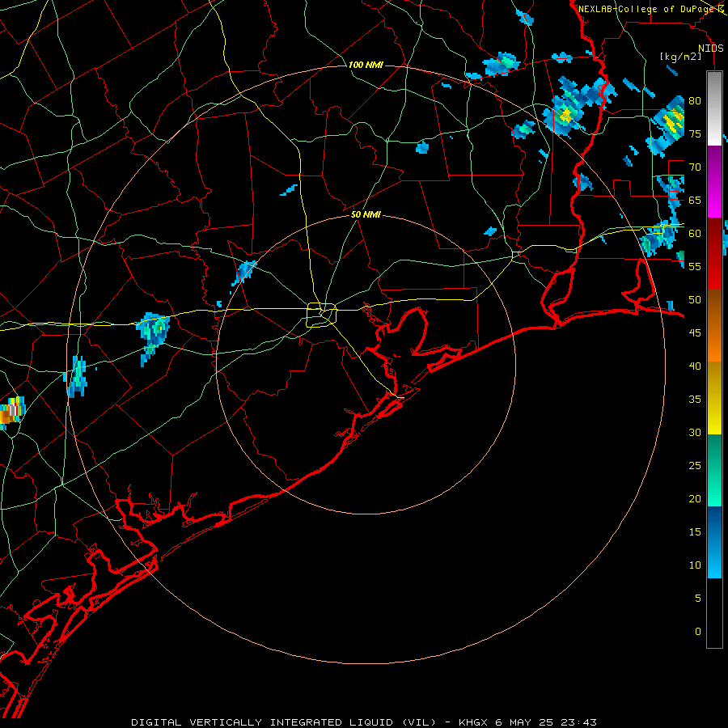728x728 pixels.
Task: Click the scale value 45
Action: [x=695, y=333]
